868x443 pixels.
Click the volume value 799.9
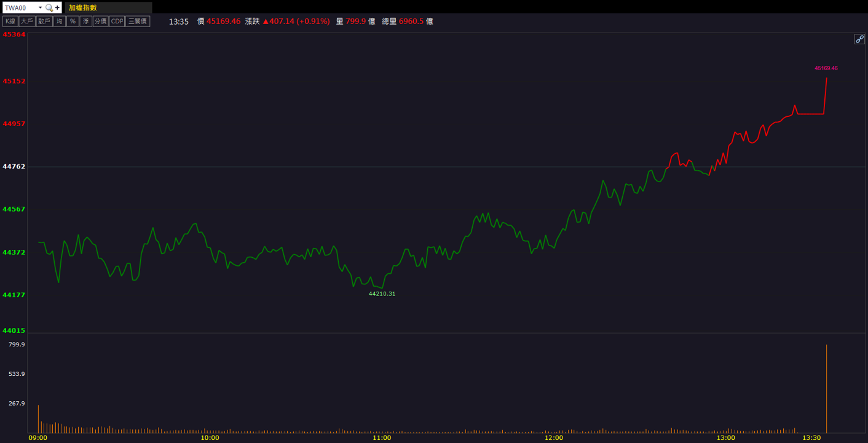(355, 21)
